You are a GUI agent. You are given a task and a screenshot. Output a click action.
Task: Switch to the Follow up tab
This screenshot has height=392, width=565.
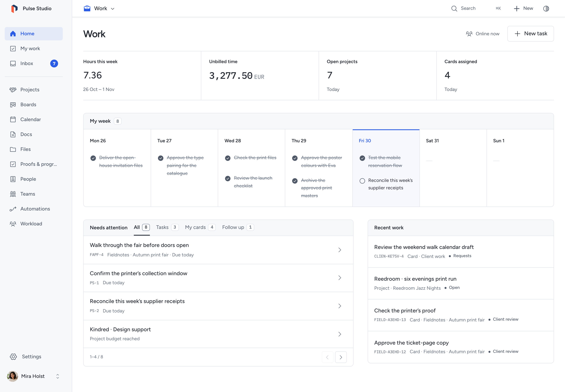coord(238,227)
